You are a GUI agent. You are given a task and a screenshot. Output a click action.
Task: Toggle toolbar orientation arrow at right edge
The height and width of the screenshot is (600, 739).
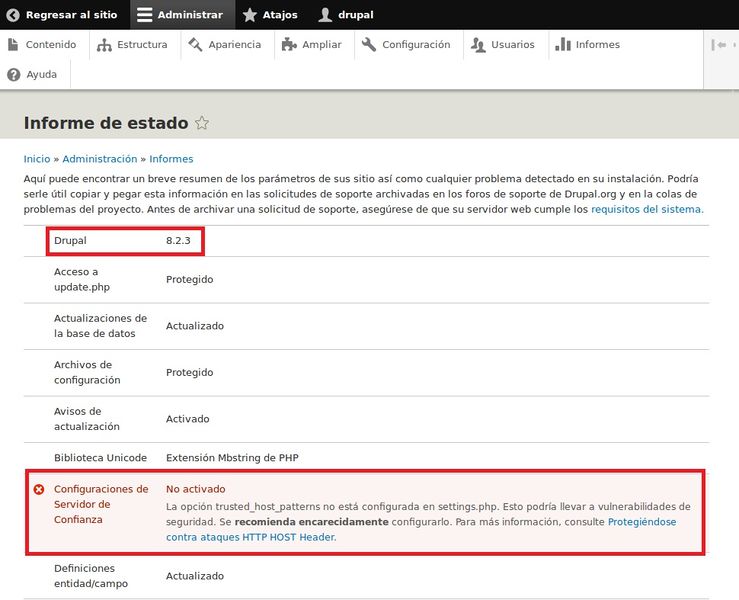(x=718, y=45)
